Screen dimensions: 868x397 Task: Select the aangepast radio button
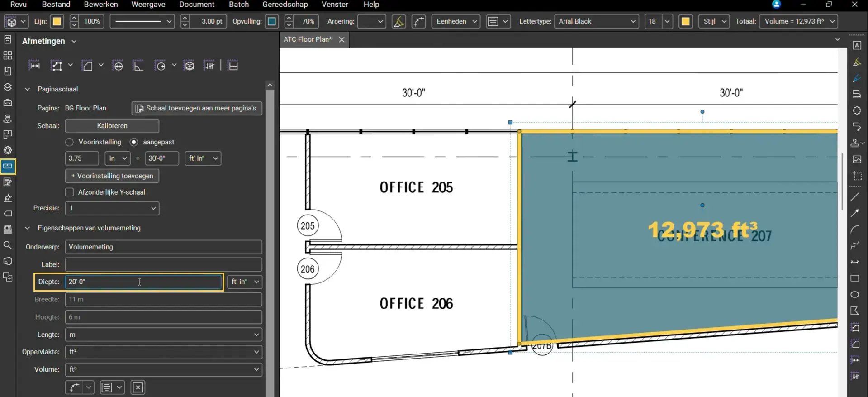click(x=134, y=142)
